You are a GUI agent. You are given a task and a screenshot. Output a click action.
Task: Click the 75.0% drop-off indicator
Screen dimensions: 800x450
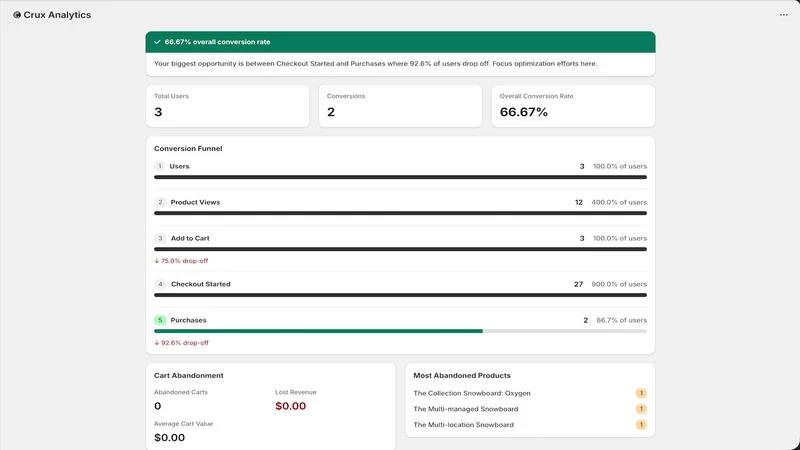[x=181, y=261]
